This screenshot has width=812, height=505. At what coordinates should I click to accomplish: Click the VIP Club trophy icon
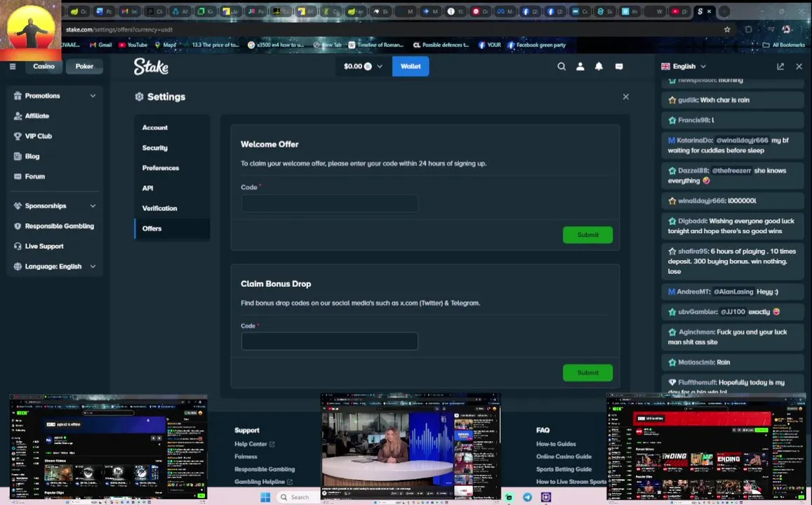pyautogui.click(x=18, y=136)
